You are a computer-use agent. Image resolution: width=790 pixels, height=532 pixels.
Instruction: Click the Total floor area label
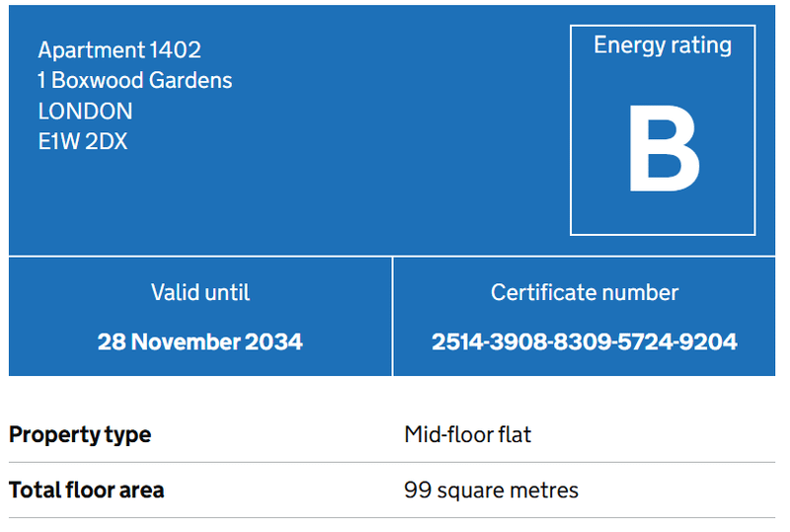pos(87,490)
